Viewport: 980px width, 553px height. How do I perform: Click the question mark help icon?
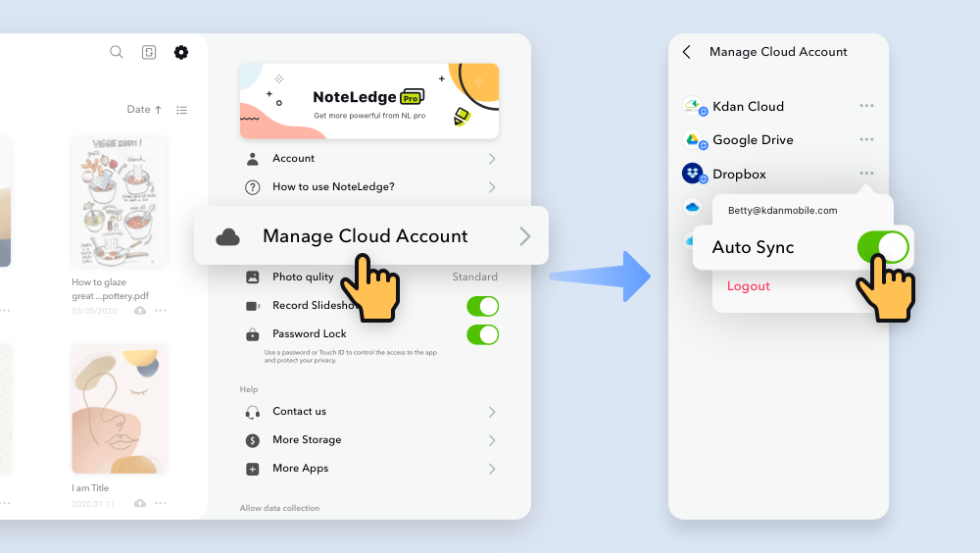(253, 187)
